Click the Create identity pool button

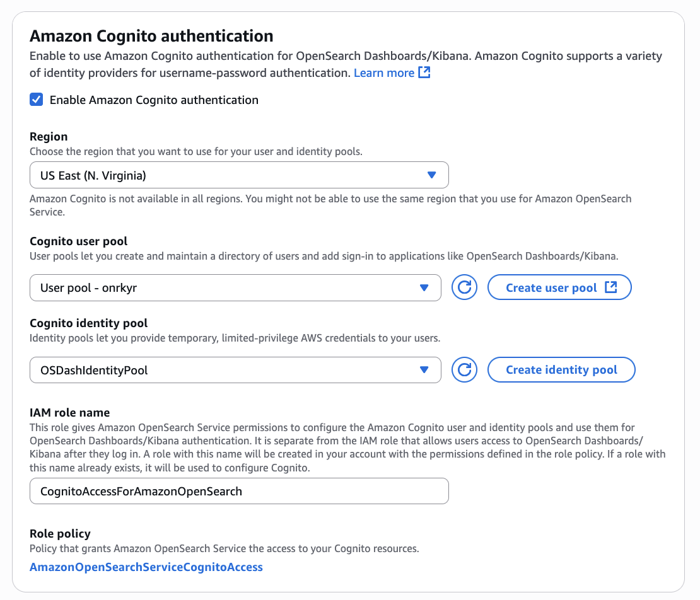tap(561, 370)
